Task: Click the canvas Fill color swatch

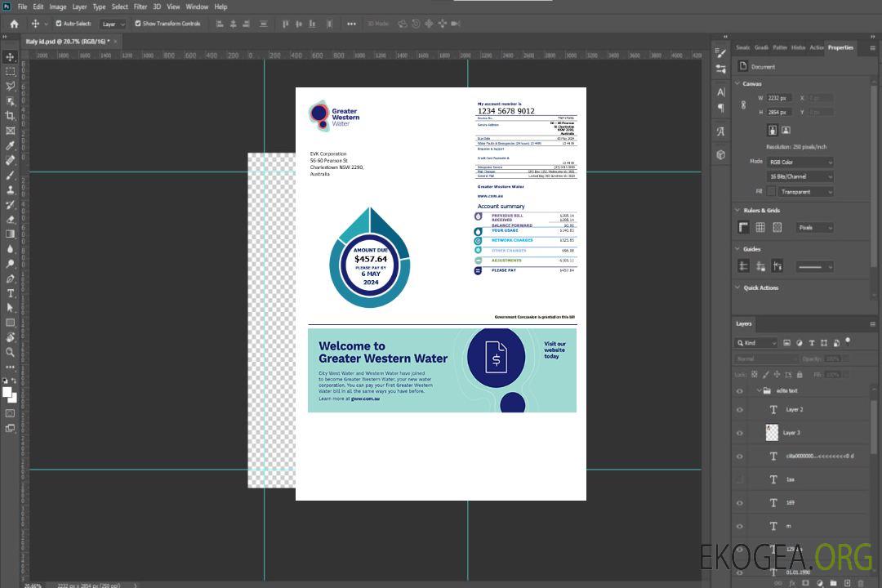Action: pyautogui.click(x=772, y=192)
